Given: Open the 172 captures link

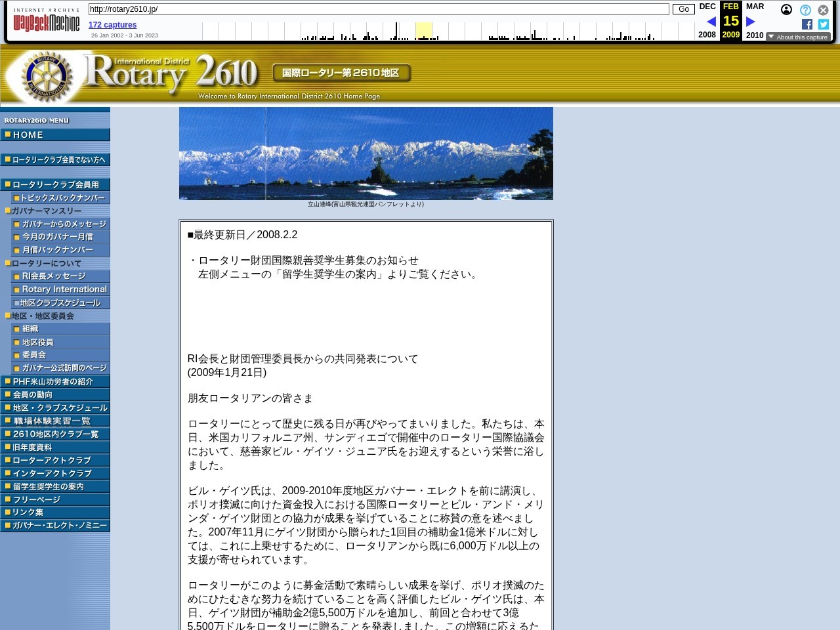Looking at the screenshot, I should pos(112,24).
